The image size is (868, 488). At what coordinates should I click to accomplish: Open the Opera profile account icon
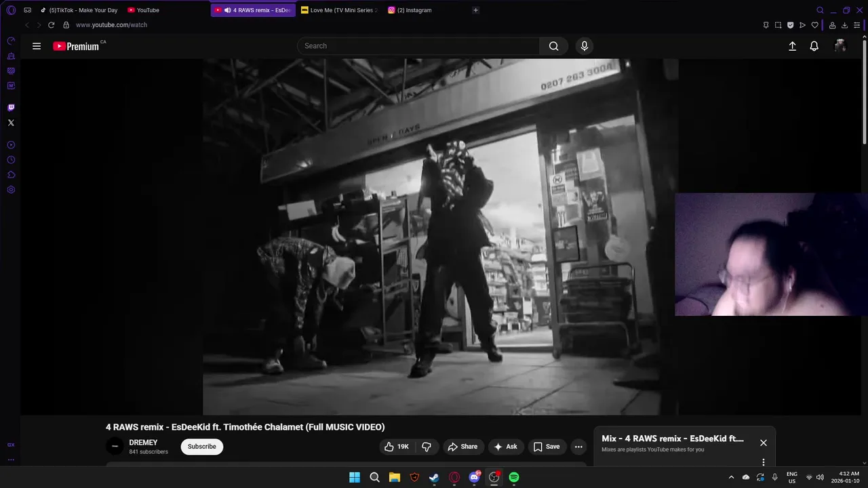pos(832,25)
